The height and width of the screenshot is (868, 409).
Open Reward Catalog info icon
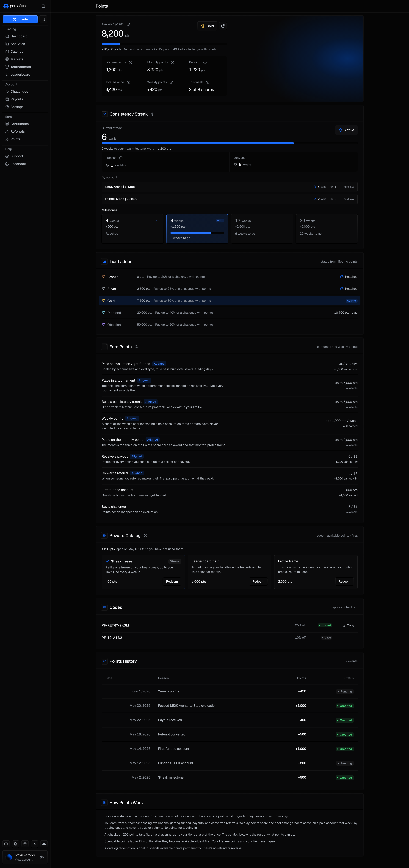145,535
